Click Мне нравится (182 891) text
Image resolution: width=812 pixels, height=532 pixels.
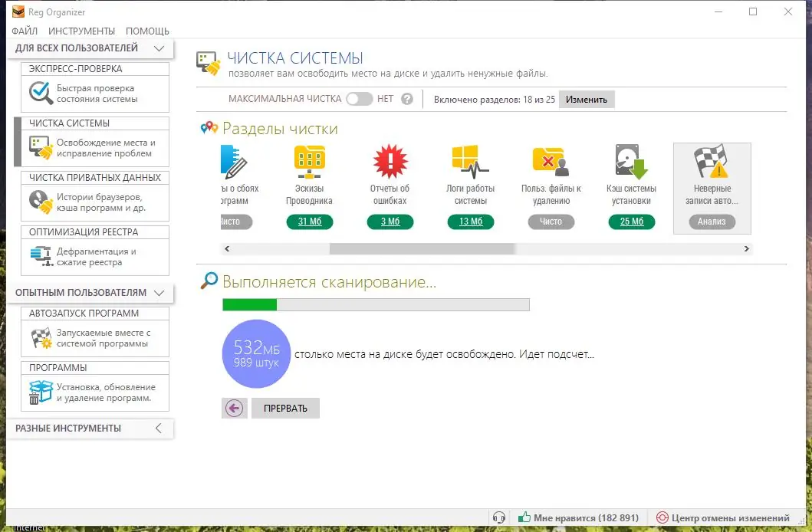(x=586, y=517)
